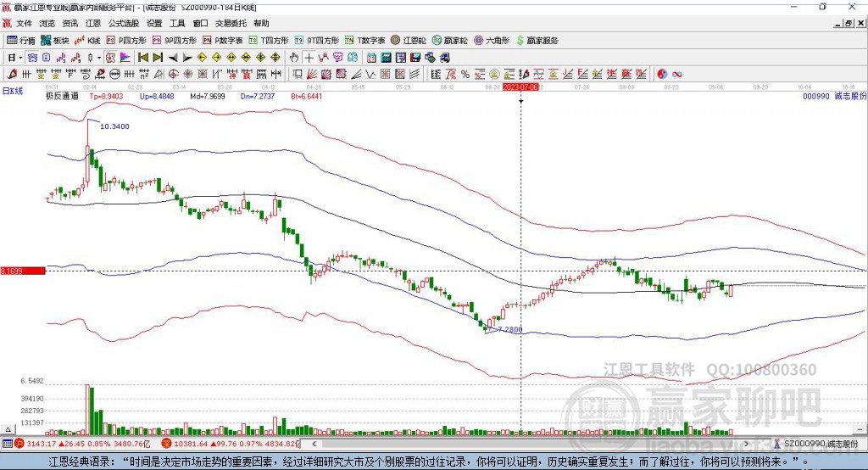Open the calendar date icon
Viewport: 868px width, 470px height.
(371, 58)
